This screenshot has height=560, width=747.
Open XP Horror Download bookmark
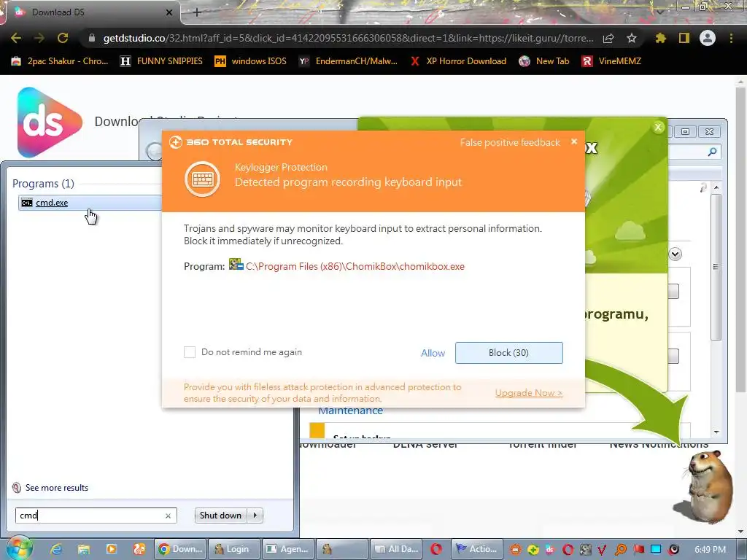point(458,61)
